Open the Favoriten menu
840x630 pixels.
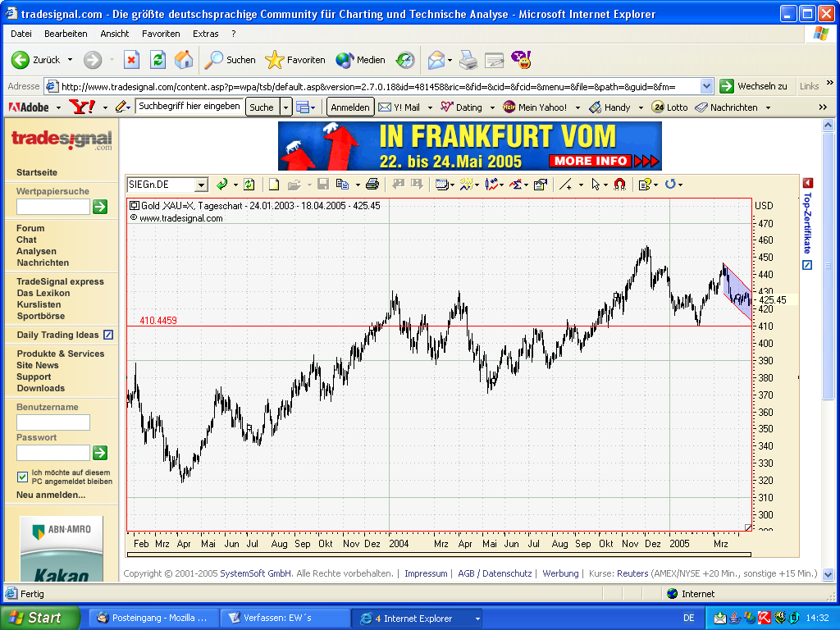click(x=161, y=34)
